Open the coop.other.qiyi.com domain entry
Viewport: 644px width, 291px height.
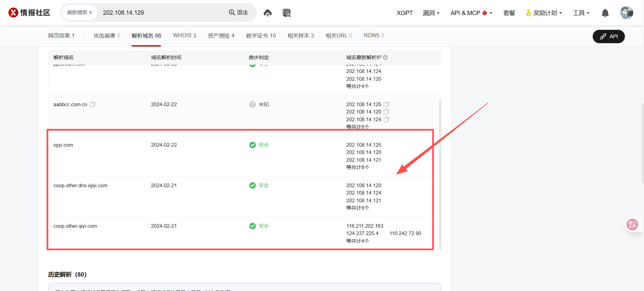coord(75,226)
